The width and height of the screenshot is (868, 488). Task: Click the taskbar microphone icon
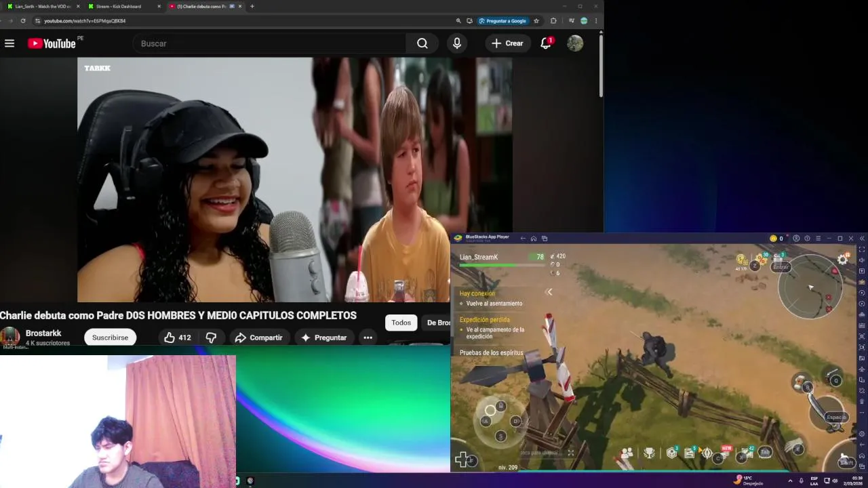click(x=802, y=481)
